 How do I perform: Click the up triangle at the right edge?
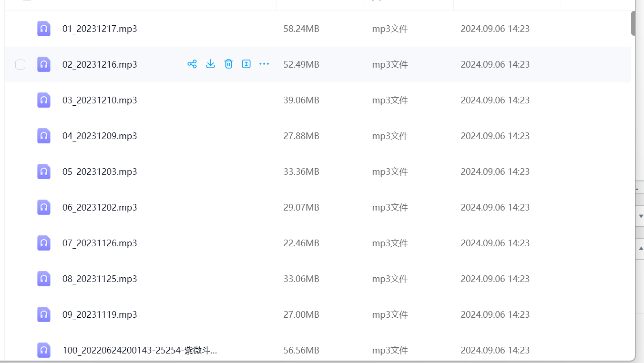pos(640,248)
